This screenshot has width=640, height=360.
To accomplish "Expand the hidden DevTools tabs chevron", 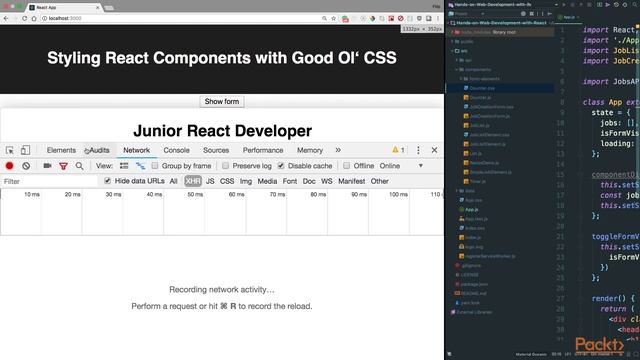I will (338, 150).
